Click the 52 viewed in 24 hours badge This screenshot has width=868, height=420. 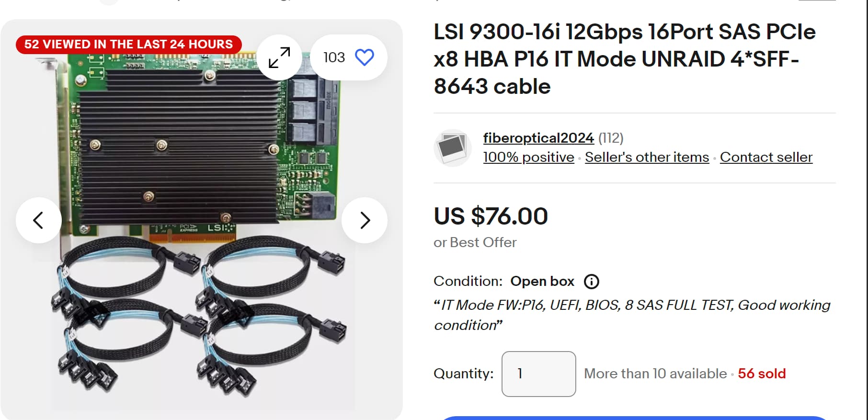[128, 45]
